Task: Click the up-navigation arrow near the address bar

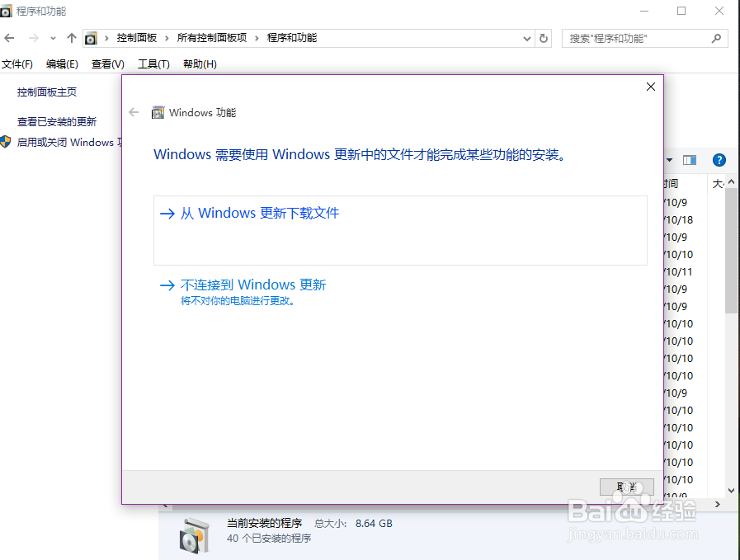Action: (x=71, y=38)
